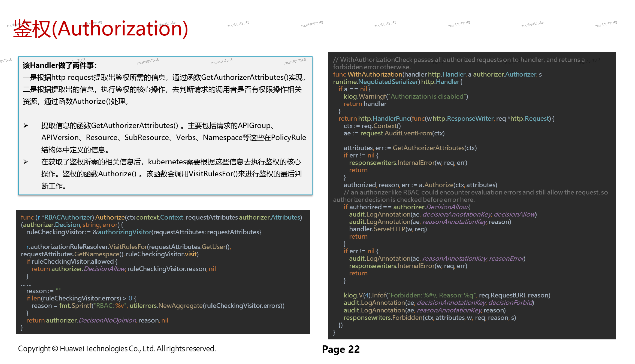Click the Huawei copyright footer text
This screenshot has height=364, width=635.
(x=117, y=349)
